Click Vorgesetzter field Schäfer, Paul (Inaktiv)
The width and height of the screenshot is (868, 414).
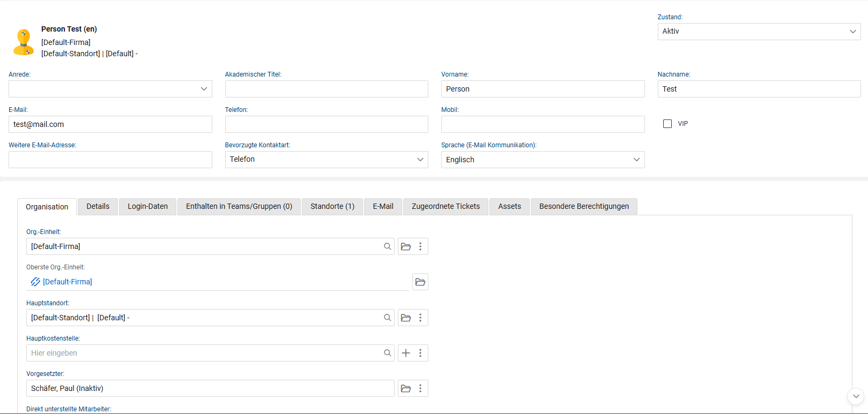click(x=210, y=388)
